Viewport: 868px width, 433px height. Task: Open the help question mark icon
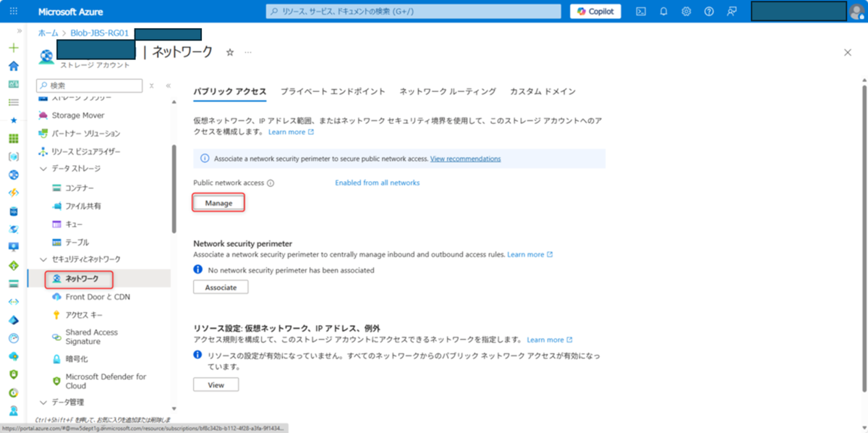coord(709,11)
